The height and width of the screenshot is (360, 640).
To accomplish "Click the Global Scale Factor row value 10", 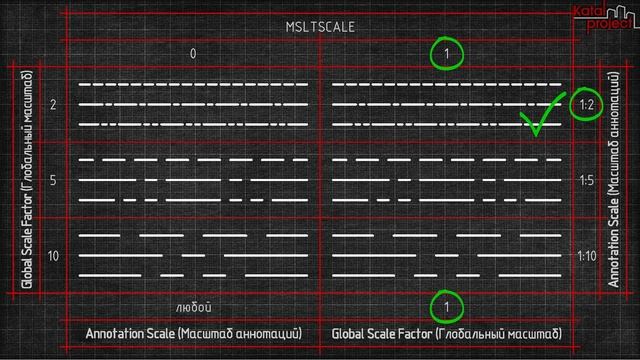I will tap(53, 256).
